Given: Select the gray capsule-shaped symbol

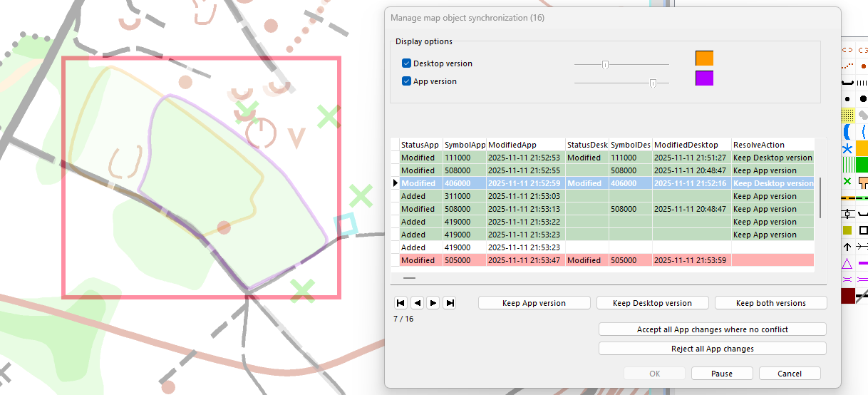Looking at the screenshot, I should (x=863, y=115).
